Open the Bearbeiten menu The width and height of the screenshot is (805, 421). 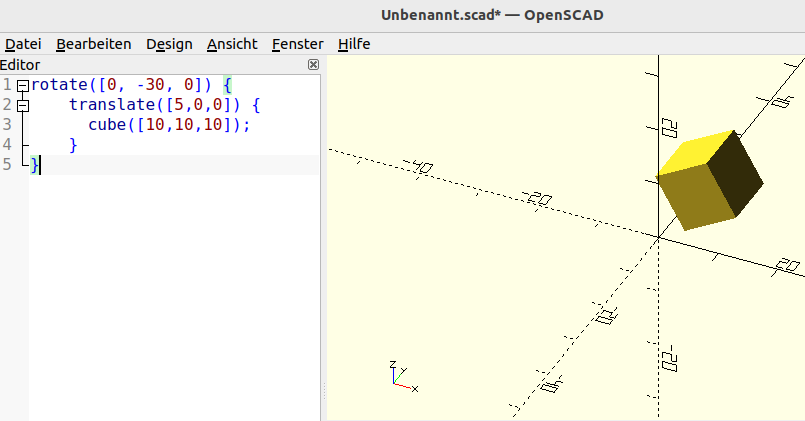[x=93, y=44]
